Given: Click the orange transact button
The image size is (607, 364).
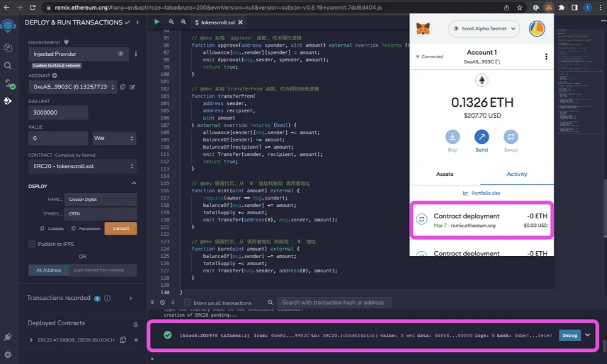Looking at the screenshot, I should pyautogui.click(x=120, y=229).
